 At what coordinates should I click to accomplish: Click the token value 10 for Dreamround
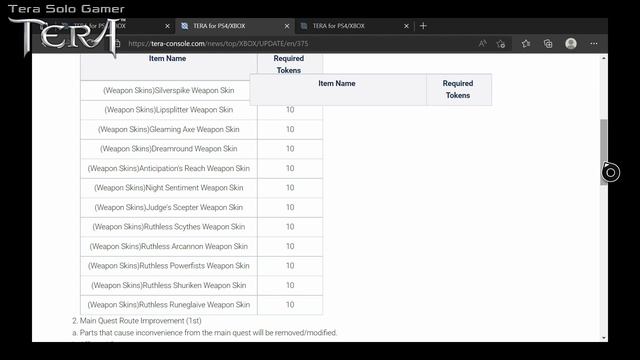(290, 149)
